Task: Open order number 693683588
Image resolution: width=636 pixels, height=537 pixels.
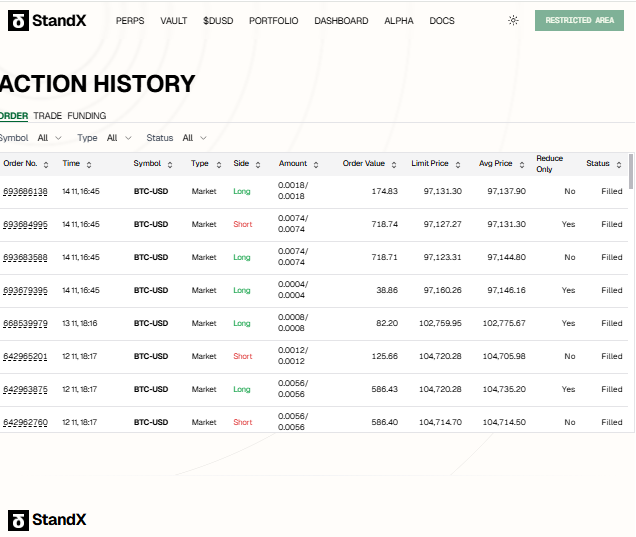Action: click(x=25, y=257)
